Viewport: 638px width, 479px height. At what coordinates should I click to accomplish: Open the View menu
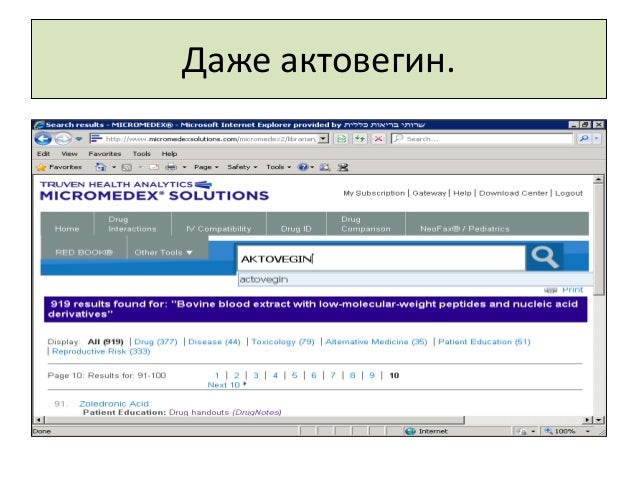click(x=69, y=153)
